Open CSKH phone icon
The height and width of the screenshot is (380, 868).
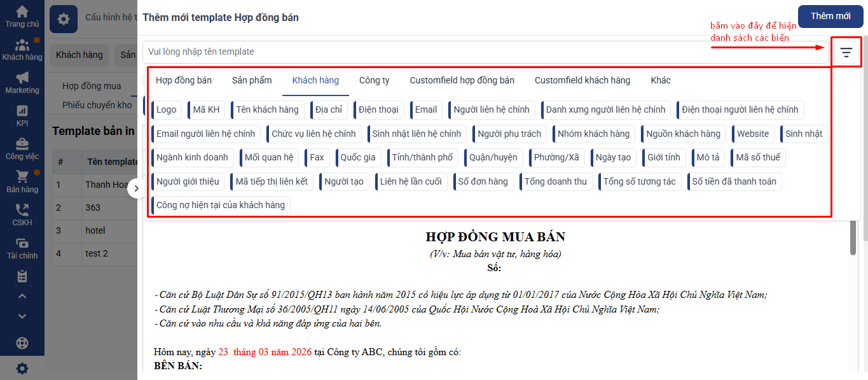22,210
